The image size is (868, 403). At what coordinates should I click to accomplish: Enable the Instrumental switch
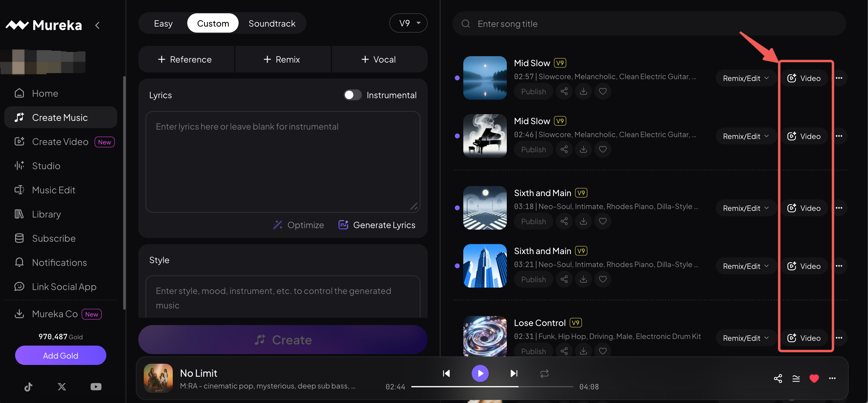pos(352,95)
